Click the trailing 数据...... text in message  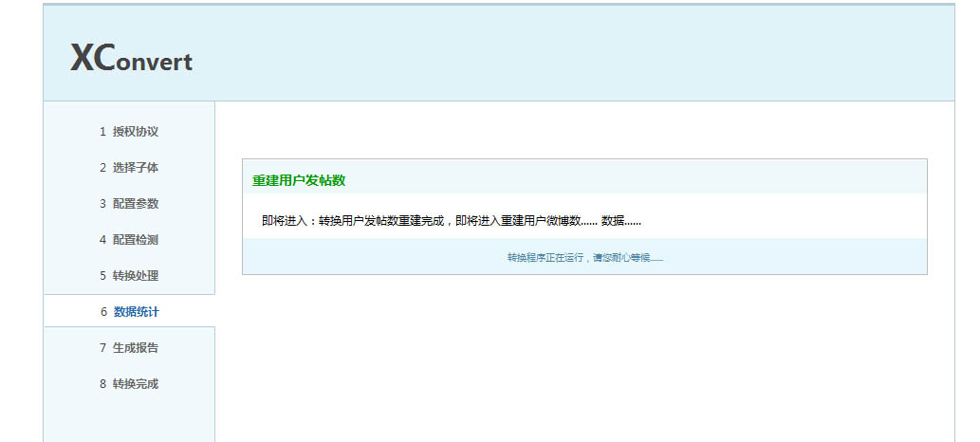coord(621,221)
